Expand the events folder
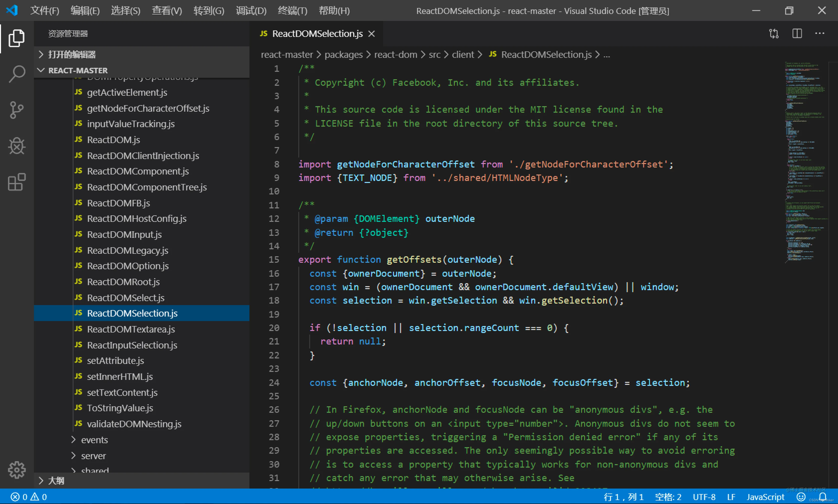The image size is (838, 504). pos(94,440)
